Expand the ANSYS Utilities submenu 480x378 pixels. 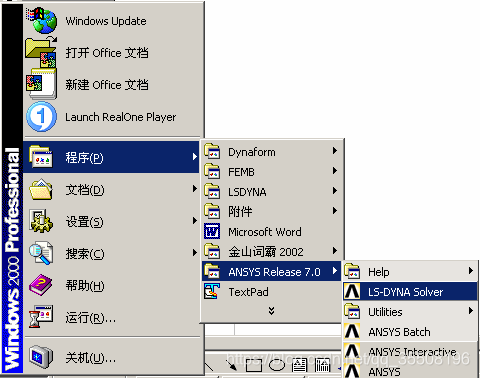tap(410, 312)
